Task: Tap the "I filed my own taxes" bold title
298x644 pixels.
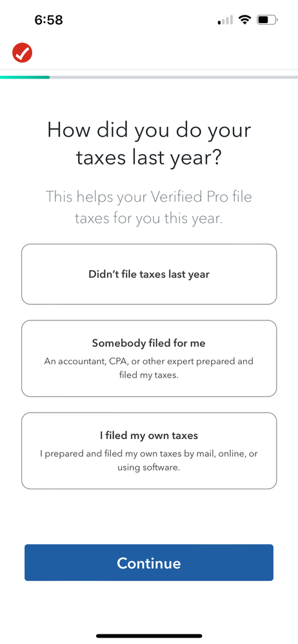Action: [x=149, y=435]
